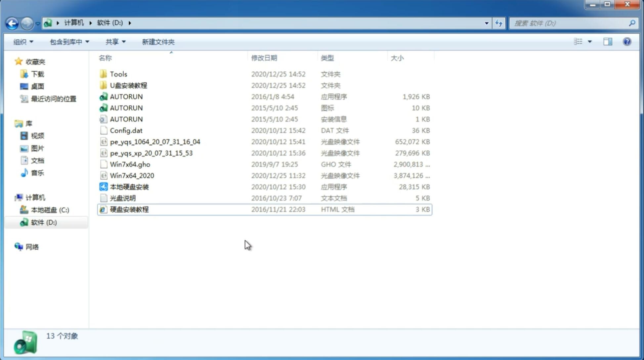Click 新建文件夹 button

pos(158,42)
